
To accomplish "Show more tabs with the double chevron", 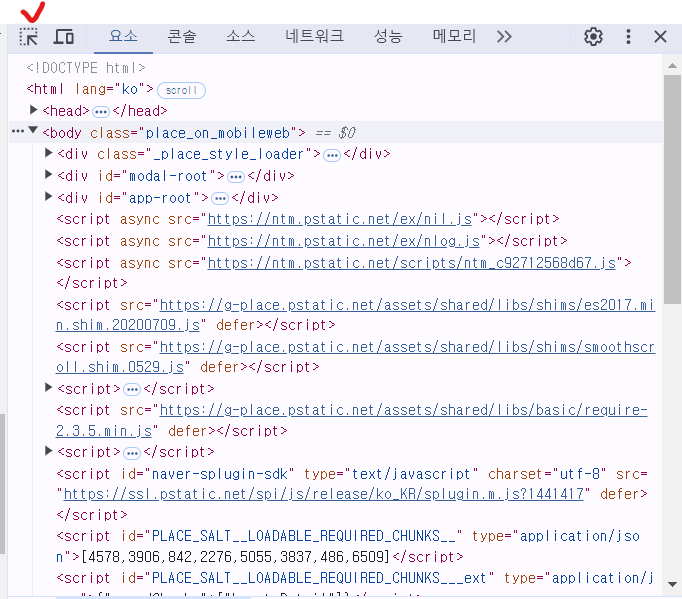I will [x=504, y=37].
